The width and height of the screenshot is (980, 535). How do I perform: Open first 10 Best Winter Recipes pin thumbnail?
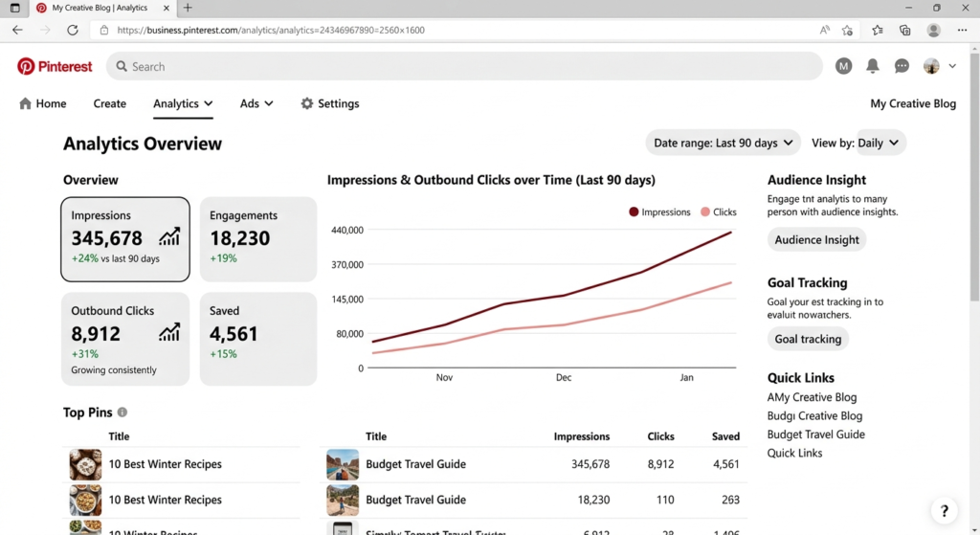[85, 464]
